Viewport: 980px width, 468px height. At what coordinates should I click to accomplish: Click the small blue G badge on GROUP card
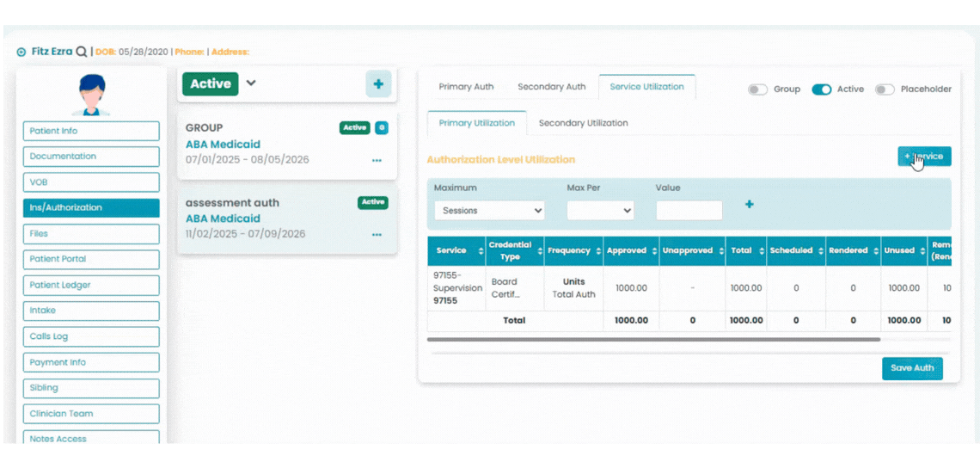point(382,127)
